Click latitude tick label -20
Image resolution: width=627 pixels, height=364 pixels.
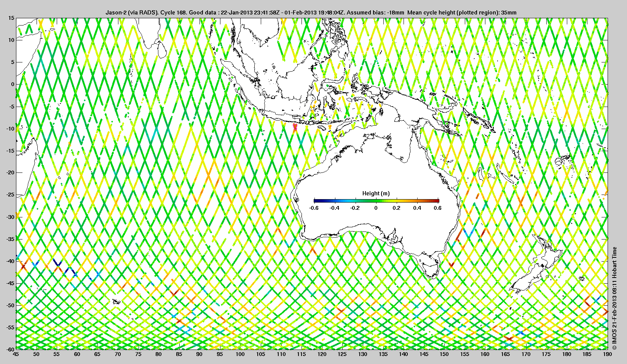(x=10, y=172)
